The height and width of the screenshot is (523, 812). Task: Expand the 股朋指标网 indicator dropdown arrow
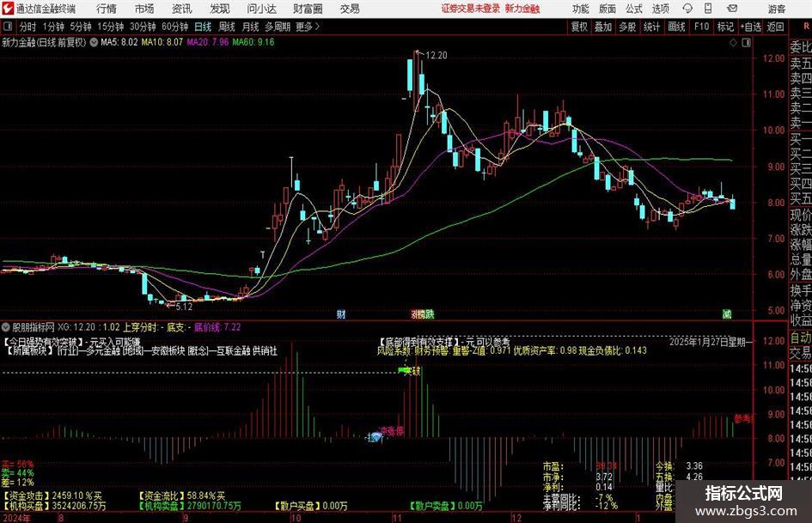6,327
